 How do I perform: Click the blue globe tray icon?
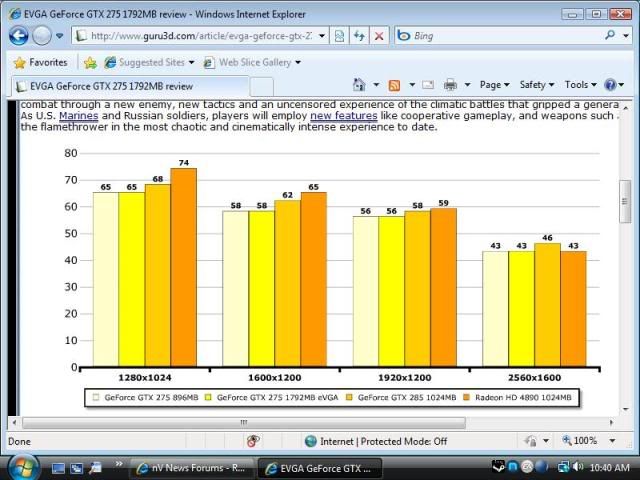point(541,467)
